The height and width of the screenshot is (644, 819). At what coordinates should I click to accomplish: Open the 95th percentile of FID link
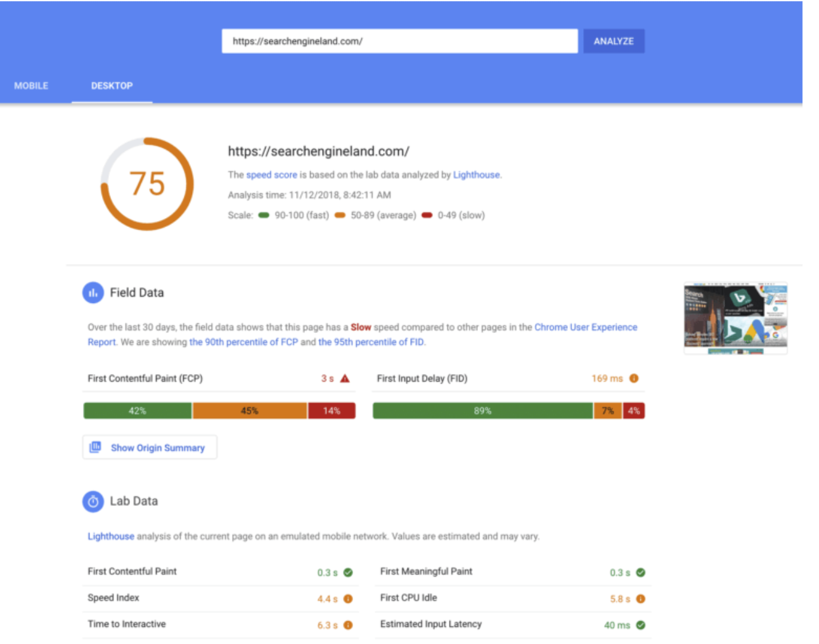coord(371,342)
